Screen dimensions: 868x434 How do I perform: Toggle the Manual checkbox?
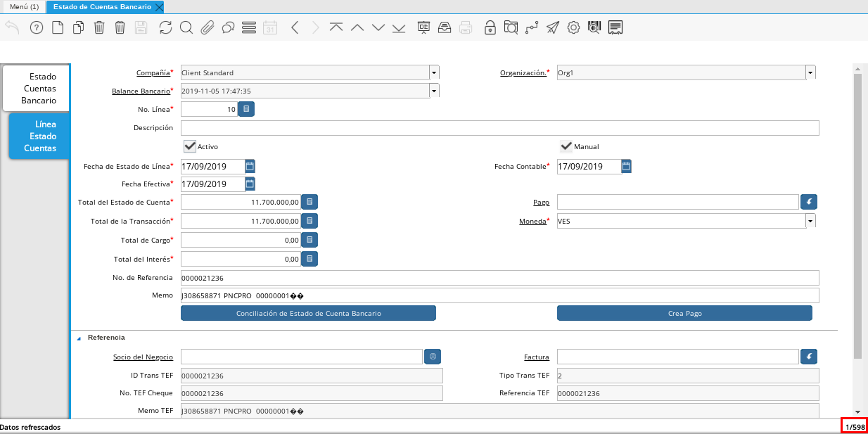coord(566,146)
